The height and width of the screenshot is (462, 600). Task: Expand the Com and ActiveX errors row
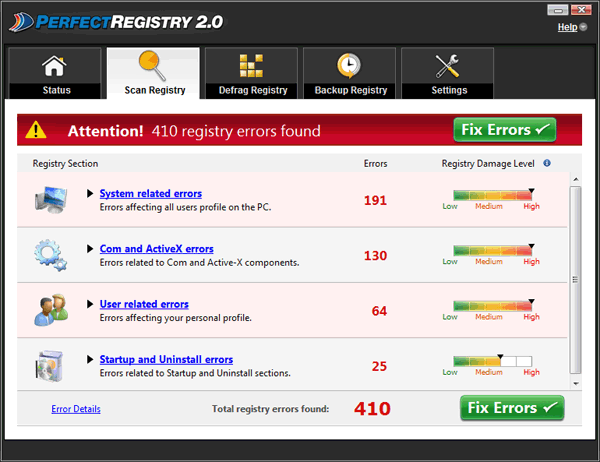click(x=90, y=249)
